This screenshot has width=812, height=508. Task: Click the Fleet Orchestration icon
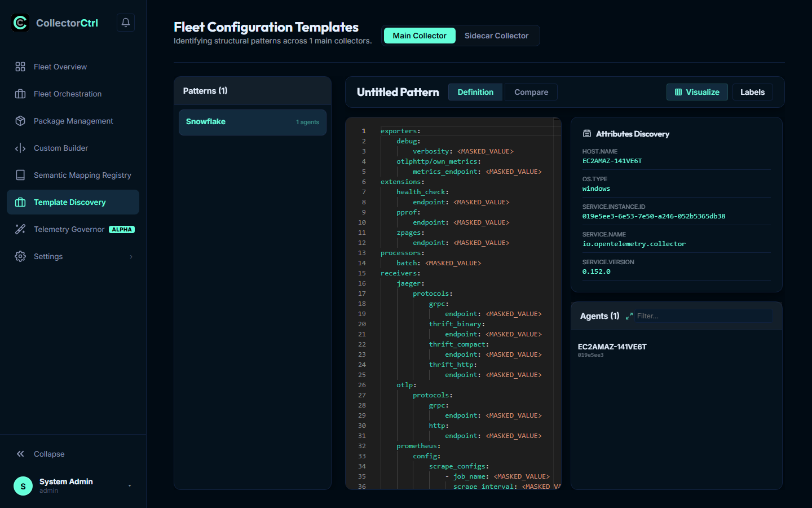[20, 94]
